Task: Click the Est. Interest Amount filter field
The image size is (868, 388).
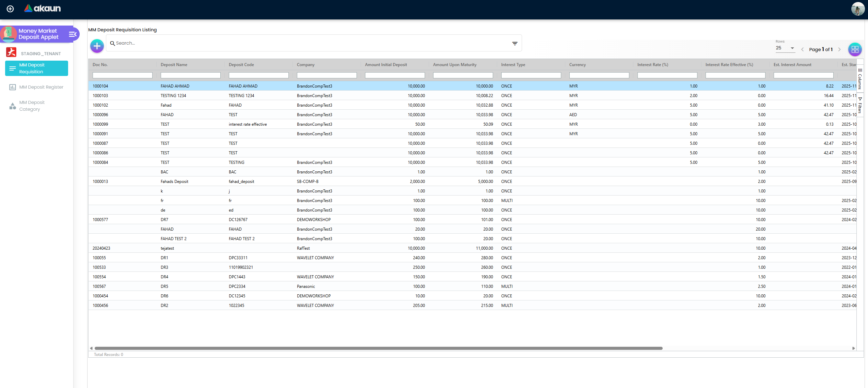Action: click(x=804, y=75)
